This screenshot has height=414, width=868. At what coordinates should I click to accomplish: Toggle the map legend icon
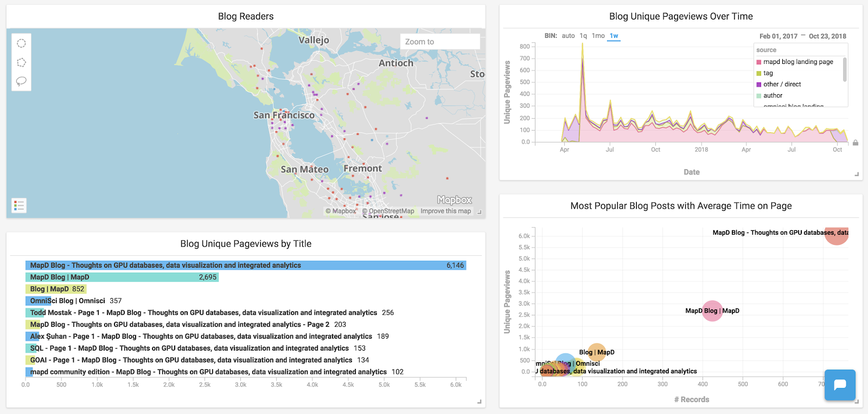(x=19, y=205)
